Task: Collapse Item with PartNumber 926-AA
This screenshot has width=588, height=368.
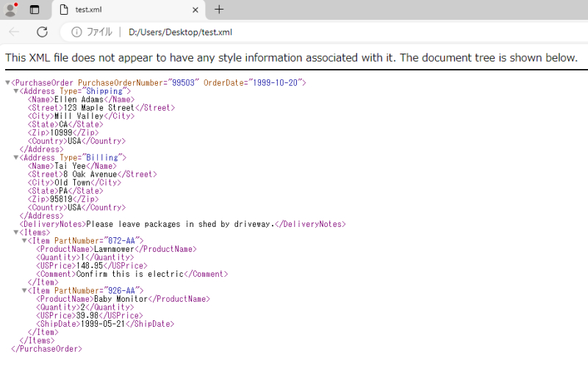Action: tap(24, 291)
